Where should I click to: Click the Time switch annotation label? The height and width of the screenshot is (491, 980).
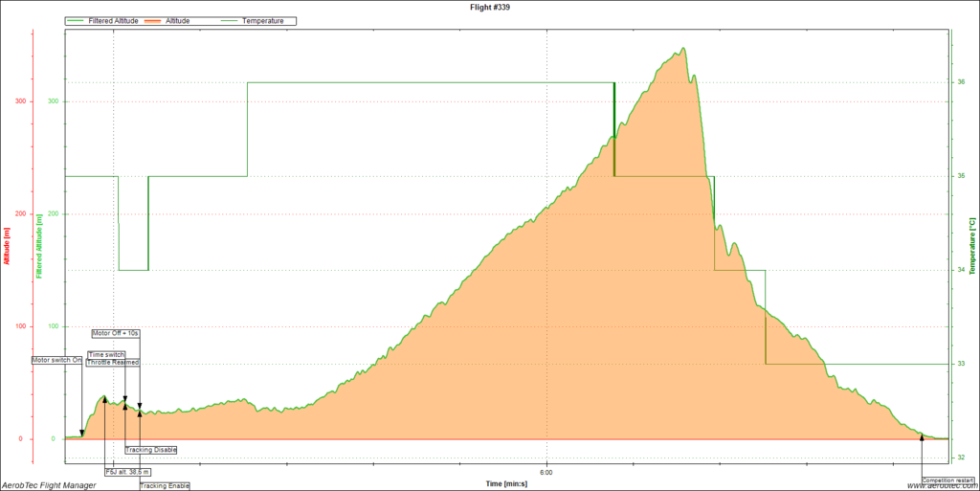[x=105, y=354]
